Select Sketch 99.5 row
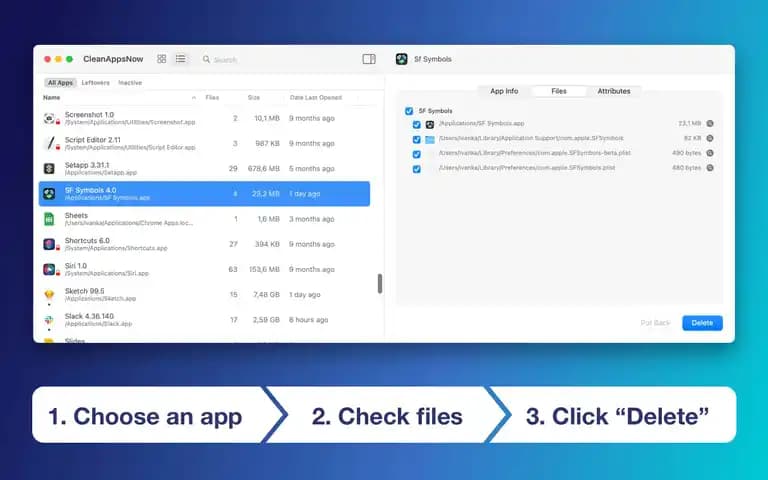This screenshot has width=768, height=480. click(204, 295)
